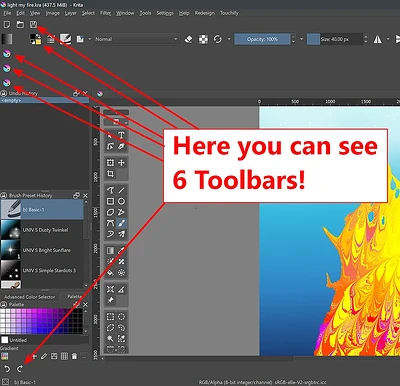Lock the Brush Preset History docker

(x=4, y=195)
